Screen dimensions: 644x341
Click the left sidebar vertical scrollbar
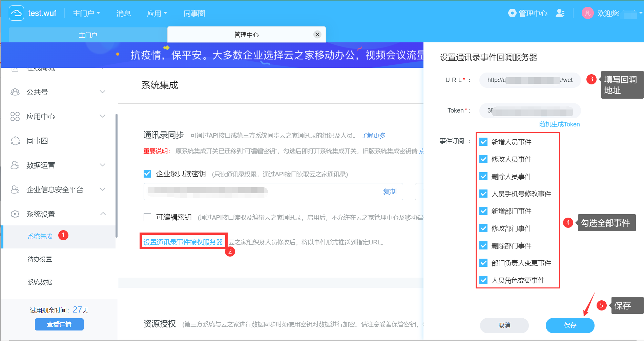117,176
